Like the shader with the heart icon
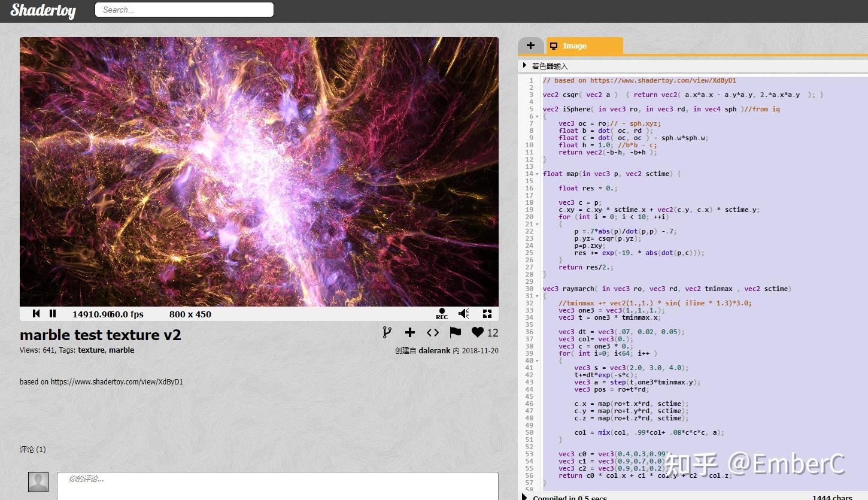Image resolution: width=868 pixels, height=500 pixels. (x=477, y=332)
